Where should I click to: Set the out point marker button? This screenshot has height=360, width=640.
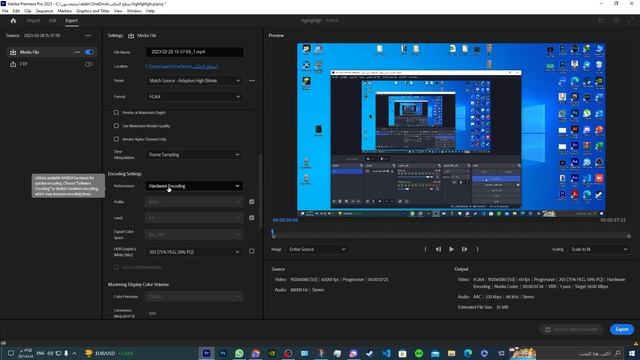pos(478,249)
